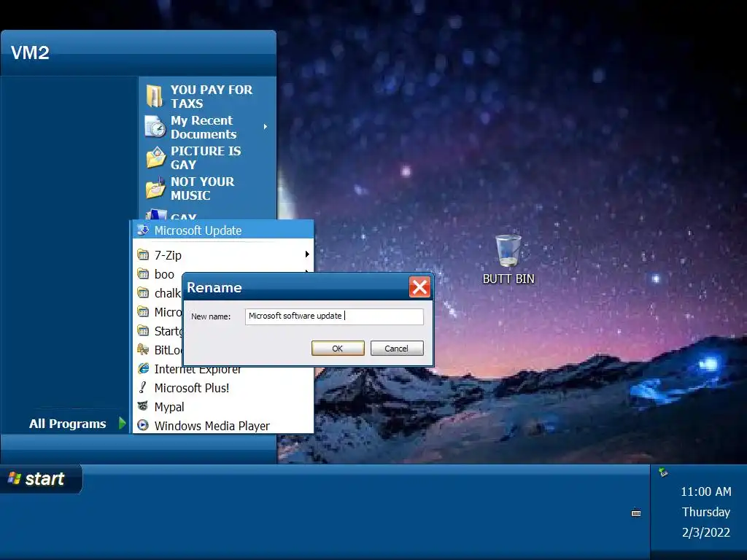Click the NOT YOUR MUSIC folder icon

click(x=155, y=188)
